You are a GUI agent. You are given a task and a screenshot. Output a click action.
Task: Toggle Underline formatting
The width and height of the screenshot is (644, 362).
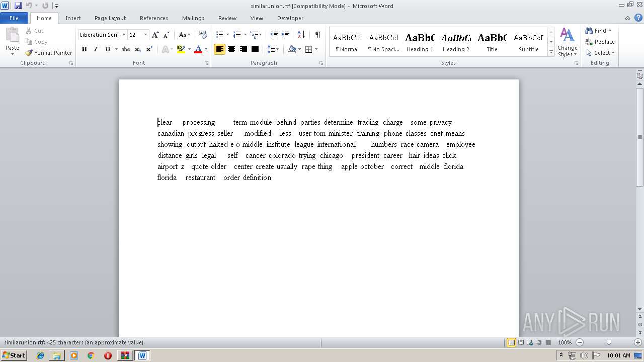coord(107,49)
